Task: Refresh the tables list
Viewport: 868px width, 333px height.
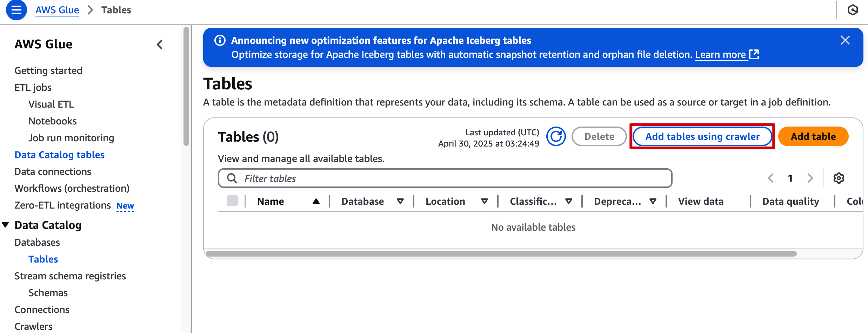Action: [x=556, y=136]
